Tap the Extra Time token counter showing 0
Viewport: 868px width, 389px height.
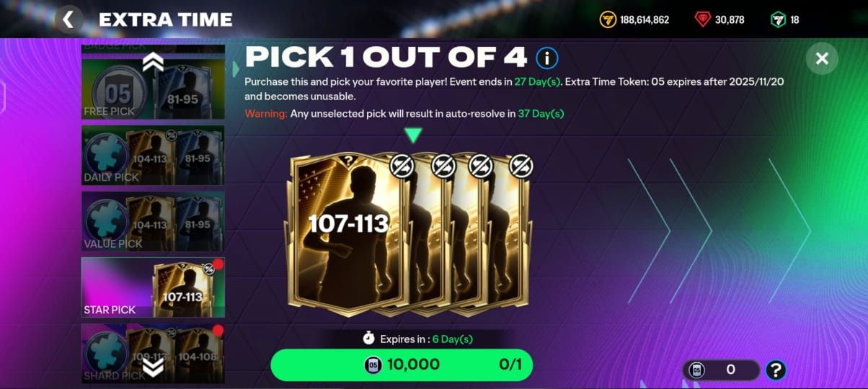click(x=720, y=370)
